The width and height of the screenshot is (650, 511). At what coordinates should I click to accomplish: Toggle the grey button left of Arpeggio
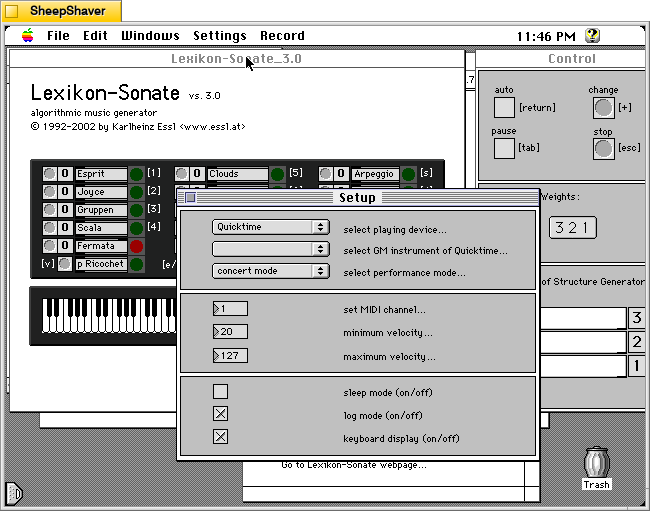pos(325,174)
